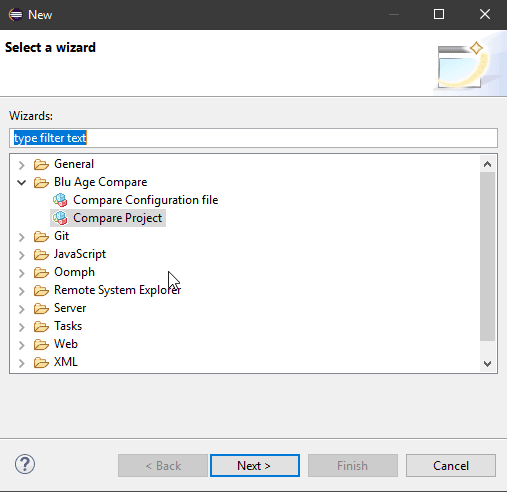The image size is (507, 492).
Task: Select the 'Tasks' label
Action: [68, 326]
